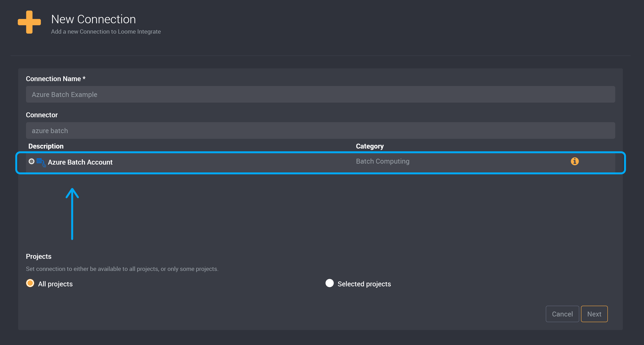The image size is (644, 345).
Task: Click the Batch Computing category text
Action: click(383, 161)
